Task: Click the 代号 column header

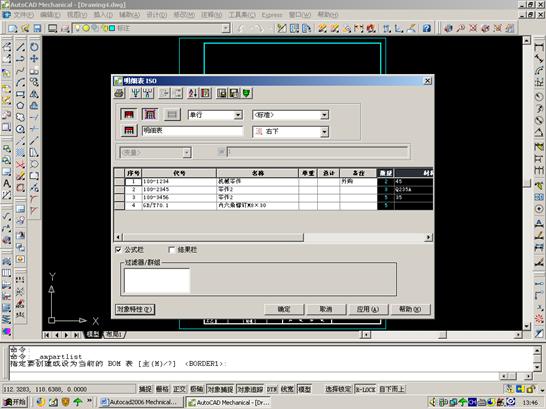Action: point(179,173)
